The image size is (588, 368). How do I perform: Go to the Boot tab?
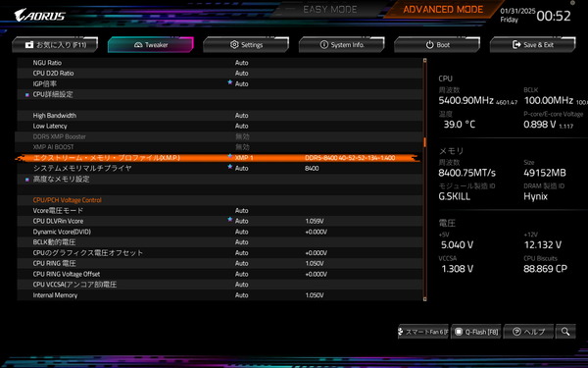437,45
